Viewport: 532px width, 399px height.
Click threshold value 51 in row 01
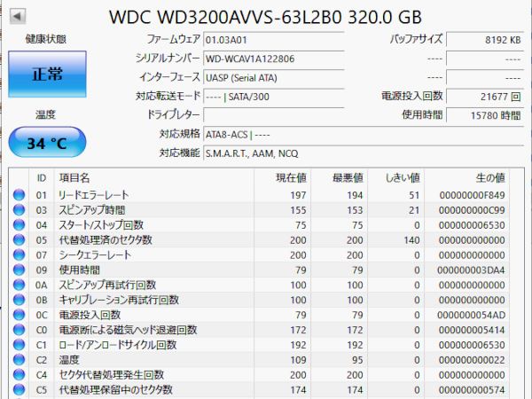tap(414, 195)
